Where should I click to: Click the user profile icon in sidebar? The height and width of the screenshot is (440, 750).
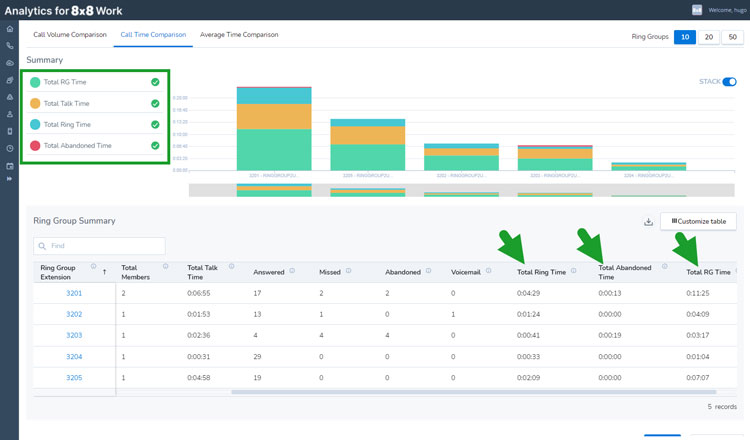coord(10,114)
